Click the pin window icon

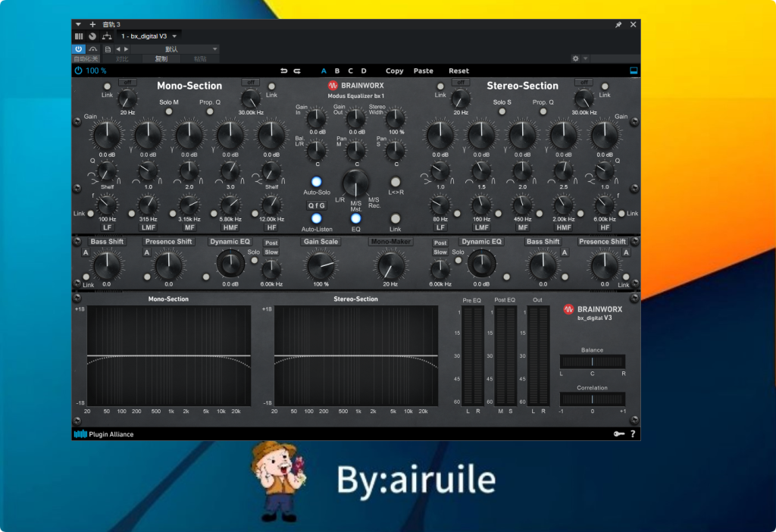(x=618, y=24)
